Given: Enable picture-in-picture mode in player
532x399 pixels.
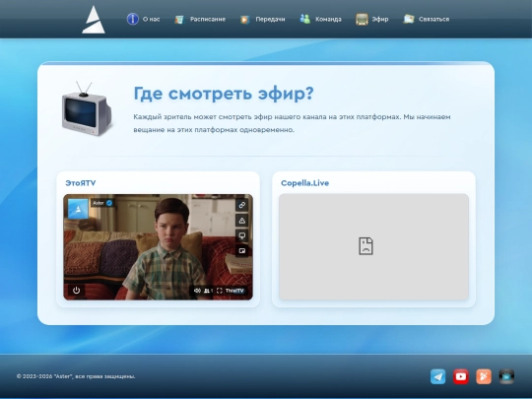Looking at the screenshot, I should click(242, 251).
